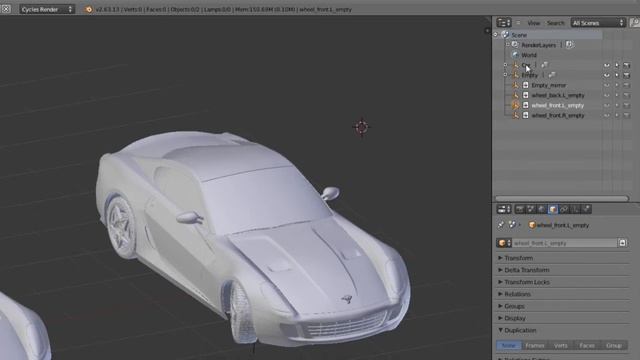Click the highlighted empty icon of wheel_front.L_empty

[x=516, y=105]
